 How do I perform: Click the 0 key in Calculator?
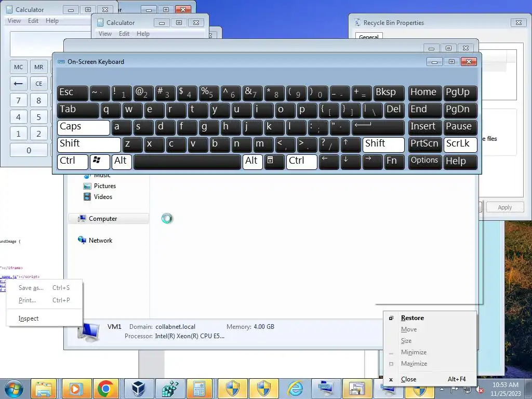pos(29,150)
